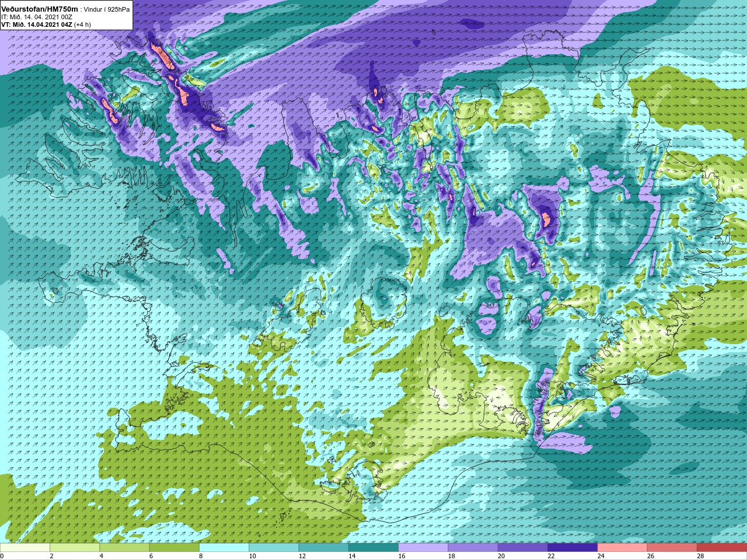
Task: Select the legend value '16'
Action: tap(402, 556)
